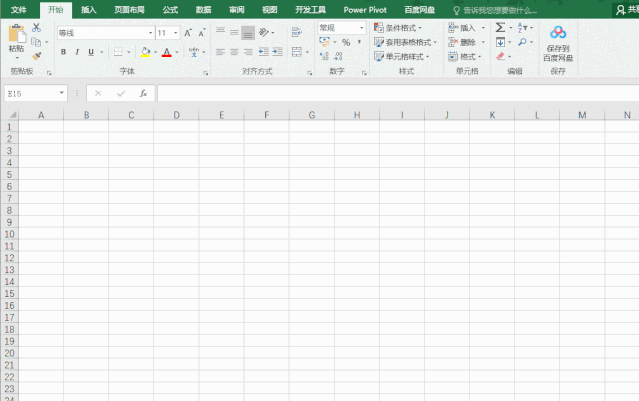Open the phonetic guide wén icon
The height and width of the screenshot is (401, 639).
(194, 52)
